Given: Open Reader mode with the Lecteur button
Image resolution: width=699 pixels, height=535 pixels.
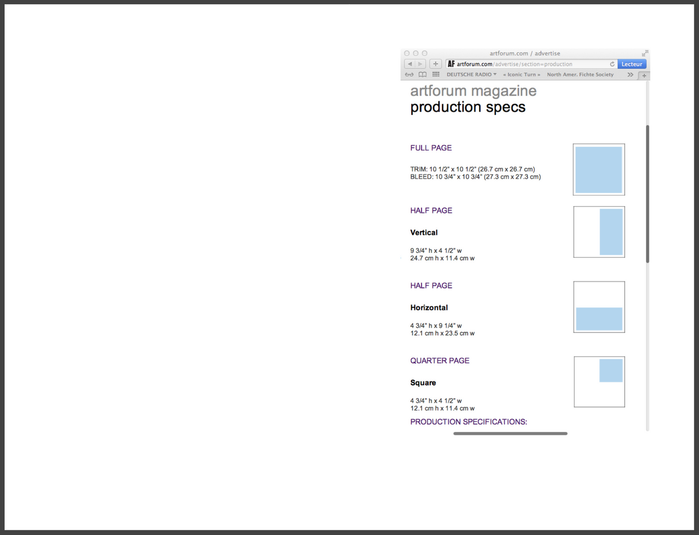Looking at the screenshot, I should (x=632, y=64).
